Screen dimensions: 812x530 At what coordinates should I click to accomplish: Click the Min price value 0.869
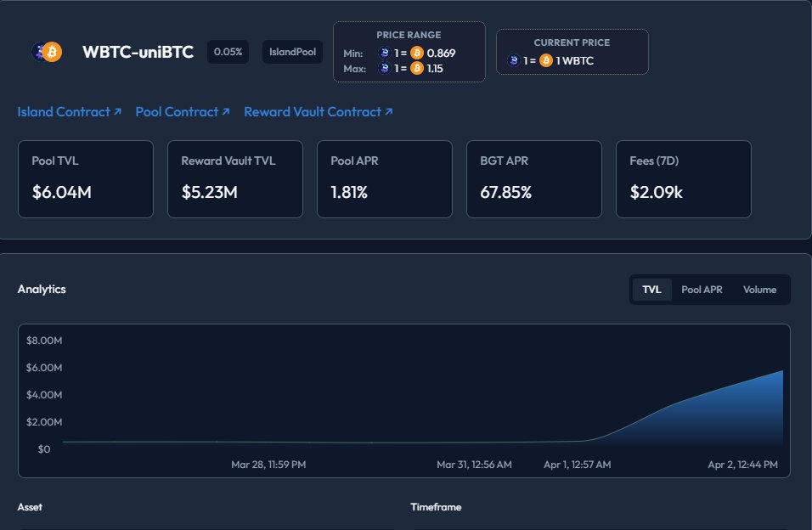441,53
